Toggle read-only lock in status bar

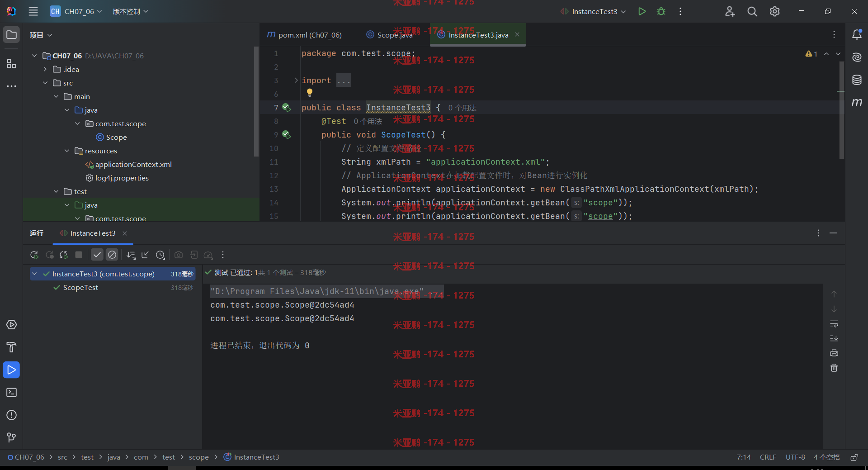[x=854, y=457]
